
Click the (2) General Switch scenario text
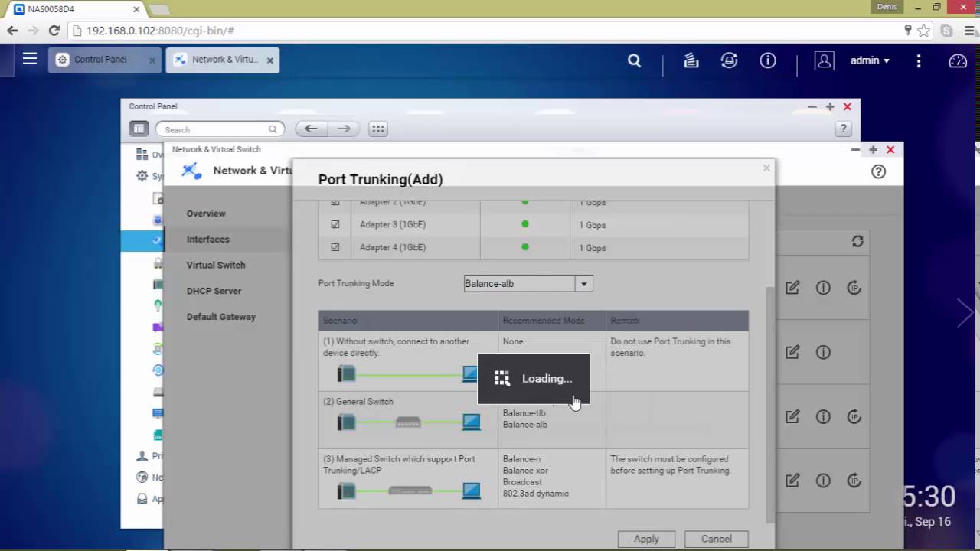(x=358, y=402)
